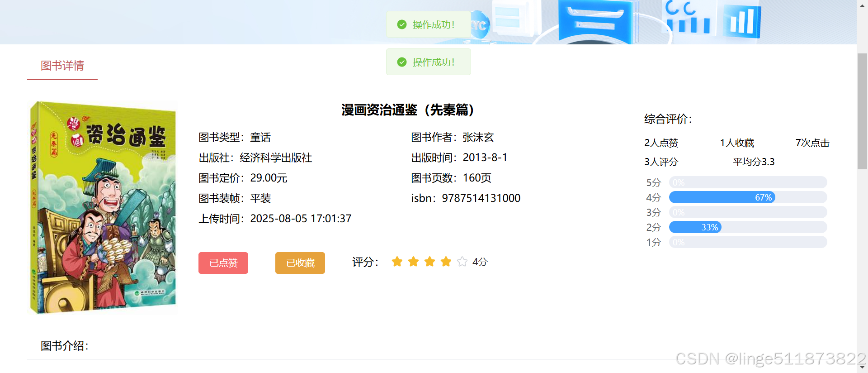Screen dimensions: 868x373
Task: Click the binding value 平装
Action: pos(260,198)
